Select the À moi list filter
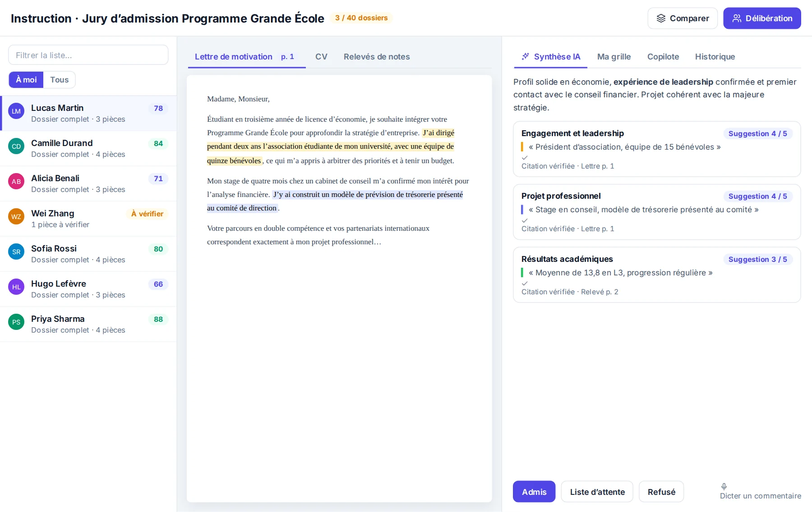Viewport: 812px width, 512px height. tap(26, 80)
